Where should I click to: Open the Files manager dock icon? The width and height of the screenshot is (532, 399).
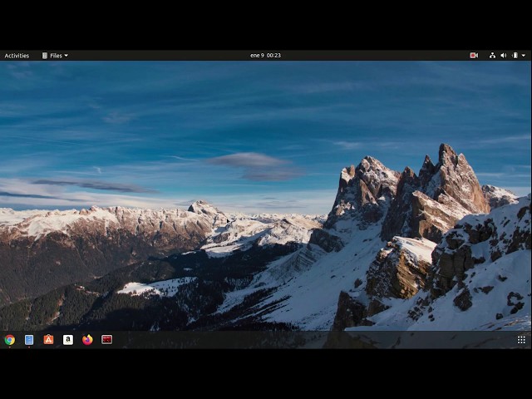click(29, 340)
